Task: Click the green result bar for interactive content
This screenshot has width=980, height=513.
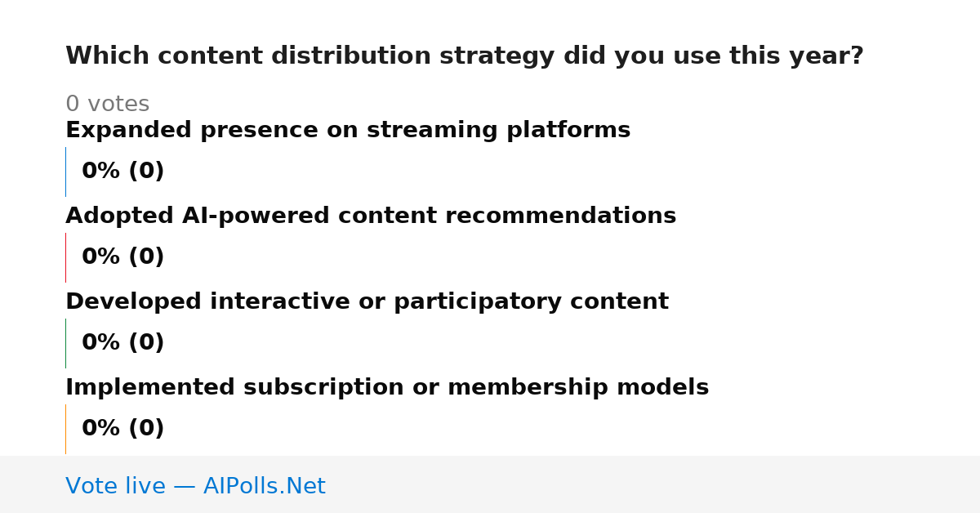Action: pyautogui.click(x=65, y=343)
